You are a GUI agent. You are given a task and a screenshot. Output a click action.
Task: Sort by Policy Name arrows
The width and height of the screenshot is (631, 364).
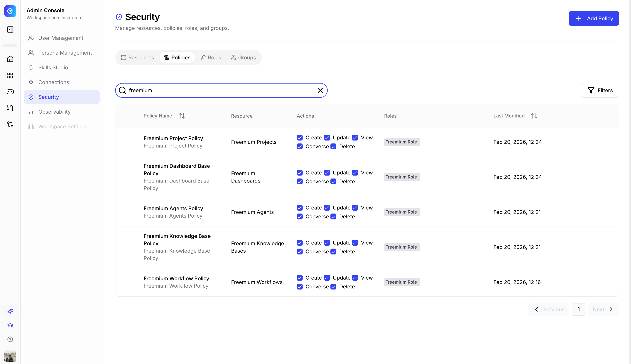coord(182,116)
